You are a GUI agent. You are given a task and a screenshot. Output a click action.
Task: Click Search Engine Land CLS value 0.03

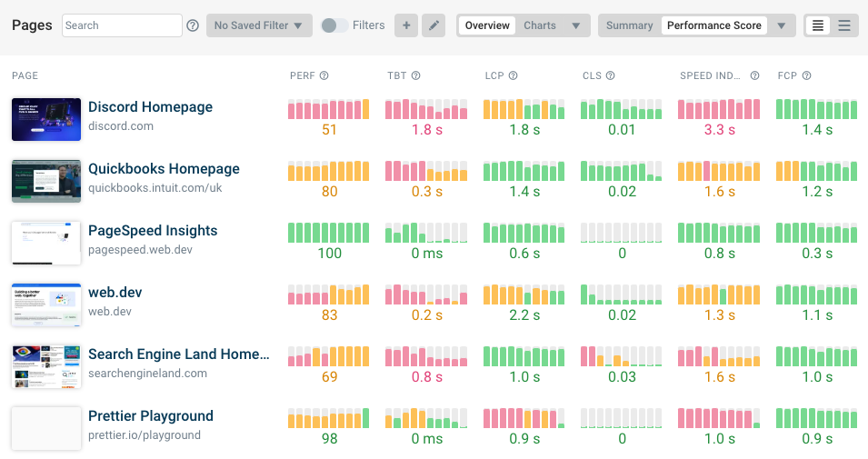622,377
